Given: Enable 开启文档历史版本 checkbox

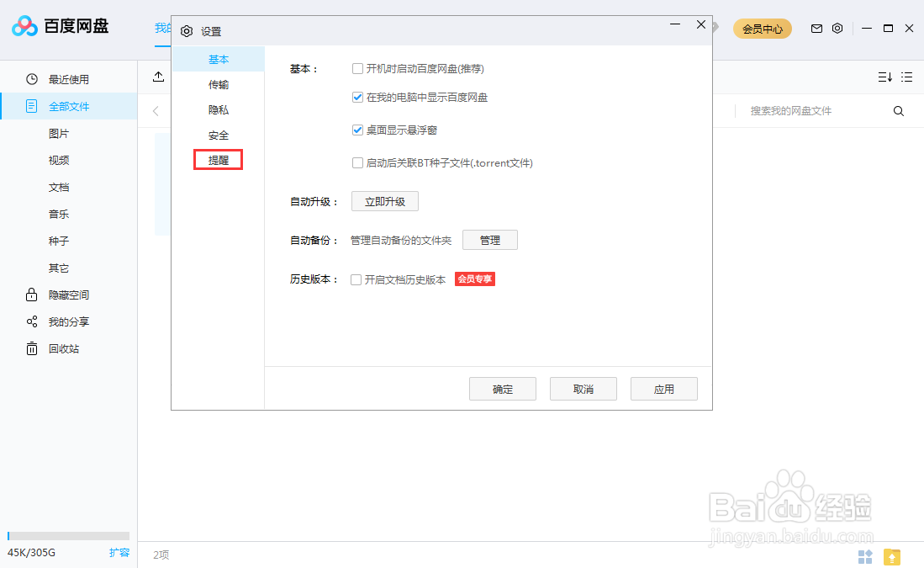Looking at the screenshot, I should pos(356,279).
